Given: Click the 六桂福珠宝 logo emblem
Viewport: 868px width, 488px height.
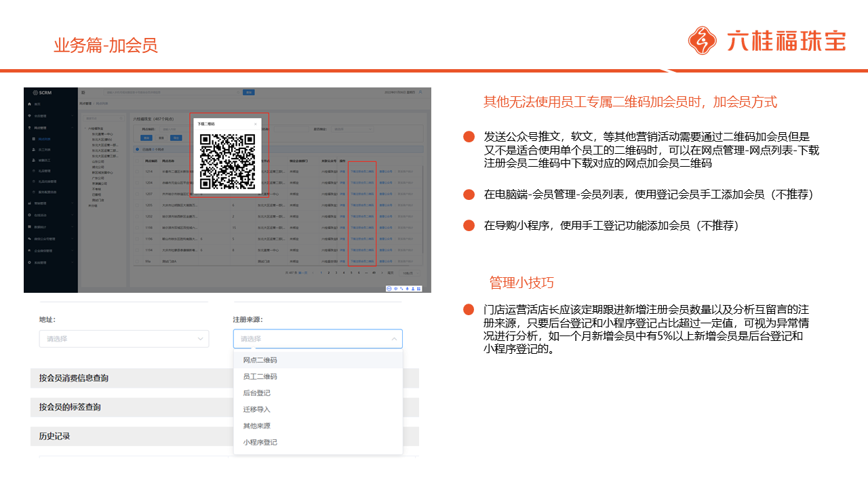Looking at the screenshot, I should [702, 41].
